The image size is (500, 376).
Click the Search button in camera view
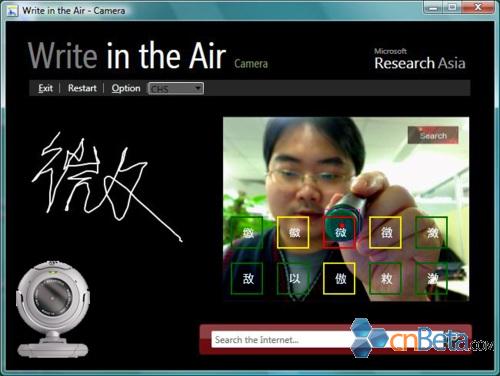click(x=433, y=135)
